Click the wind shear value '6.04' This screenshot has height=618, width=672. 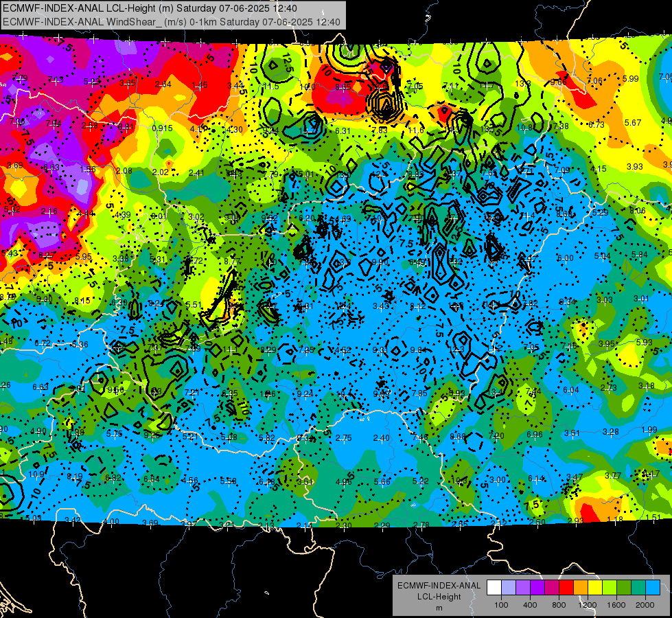click(x=571, y=390)
